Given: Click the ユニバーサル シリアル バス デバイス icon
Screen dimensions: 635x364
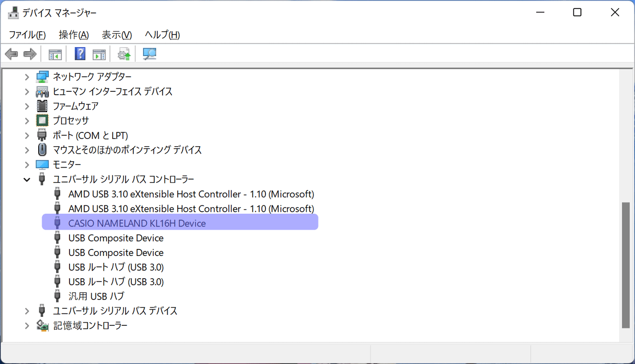Looking at the screenshot, I should [43, 311].
